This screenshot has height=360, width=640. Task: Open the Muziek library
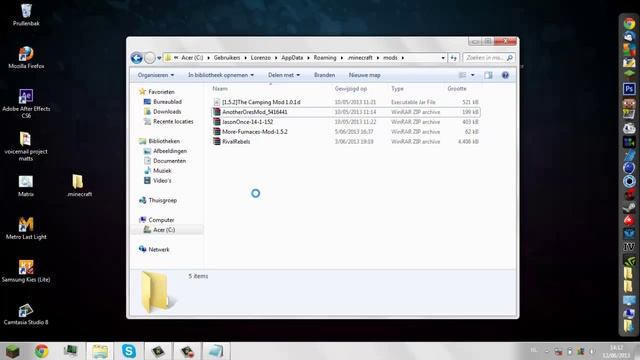tap(162, 171)
